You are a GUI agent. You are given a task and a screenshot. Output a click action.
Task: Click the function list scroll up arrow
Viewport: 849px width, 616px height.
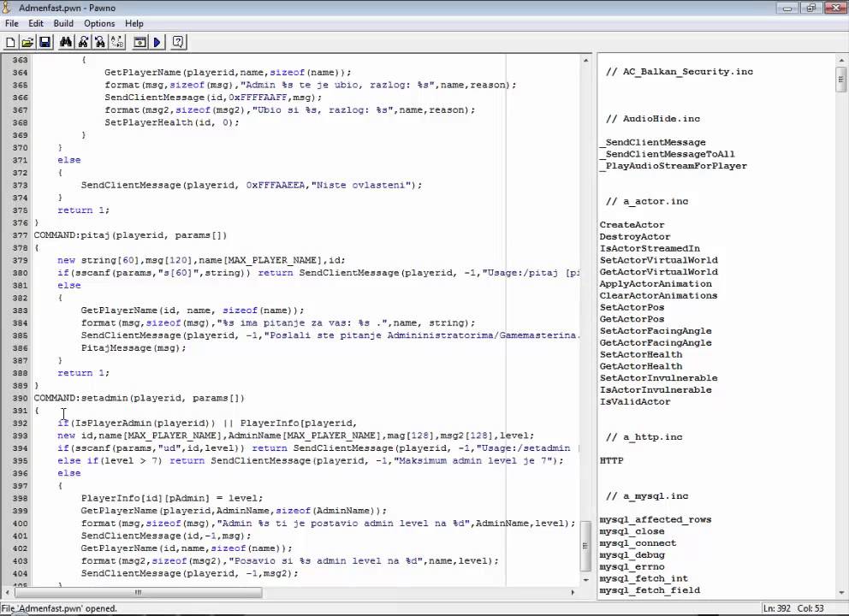[x=841, y=60]
